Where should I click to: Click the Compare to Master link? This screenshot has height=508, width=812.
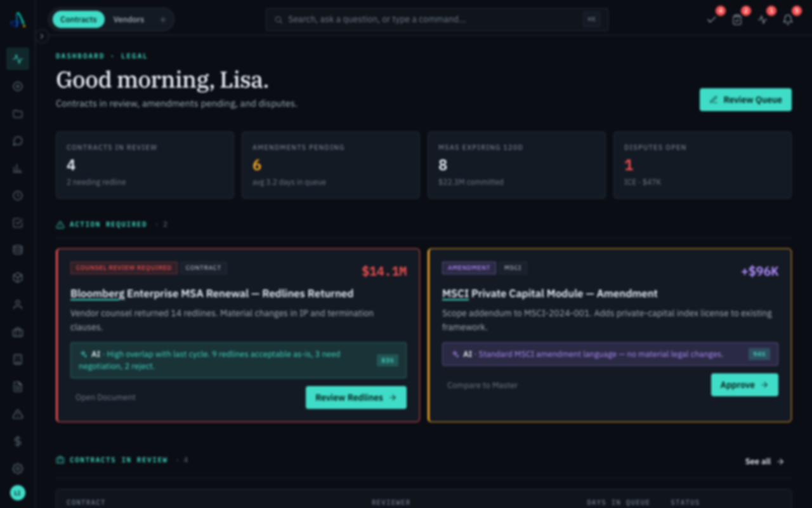coord(482,385)
